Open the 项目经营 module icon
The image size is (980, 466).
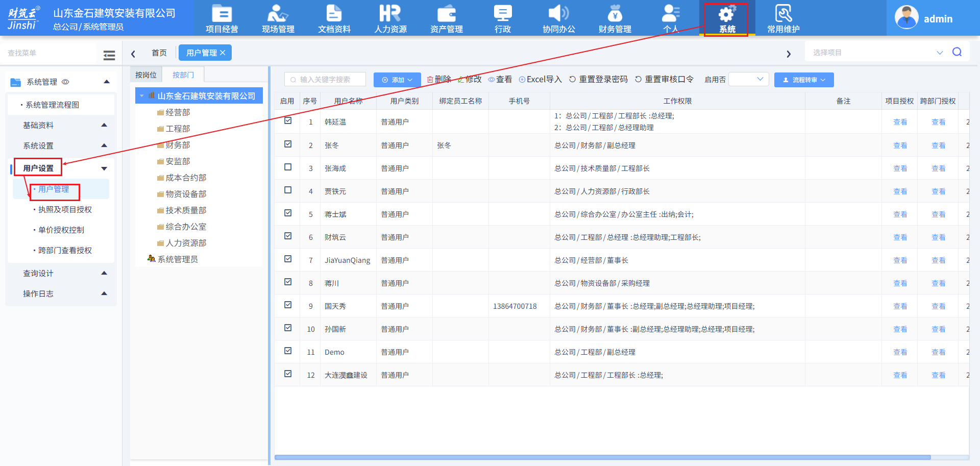coord(222,18)
